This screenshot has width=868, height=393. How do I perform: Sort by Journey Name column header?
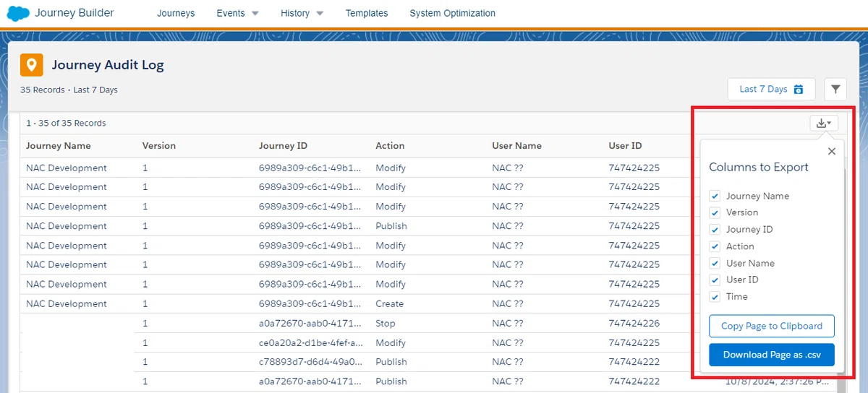[59, 145]
